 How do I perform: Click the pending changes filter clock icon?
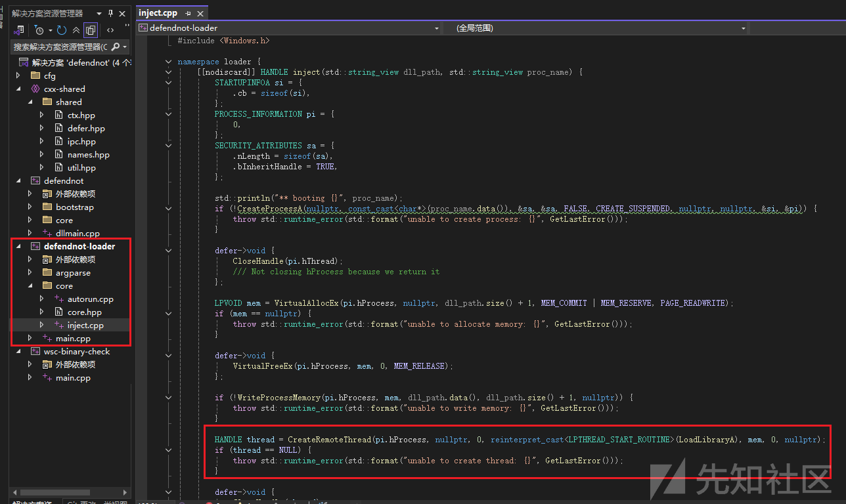[39, 30]
